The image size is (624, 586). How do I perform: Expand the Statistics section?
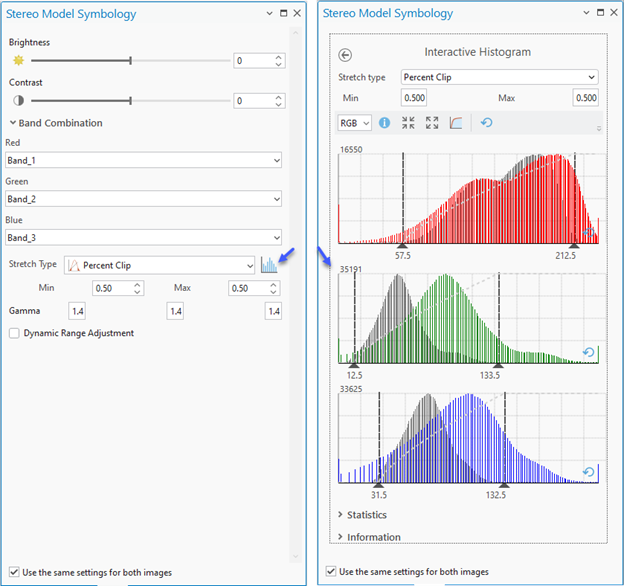coord(365,515)
